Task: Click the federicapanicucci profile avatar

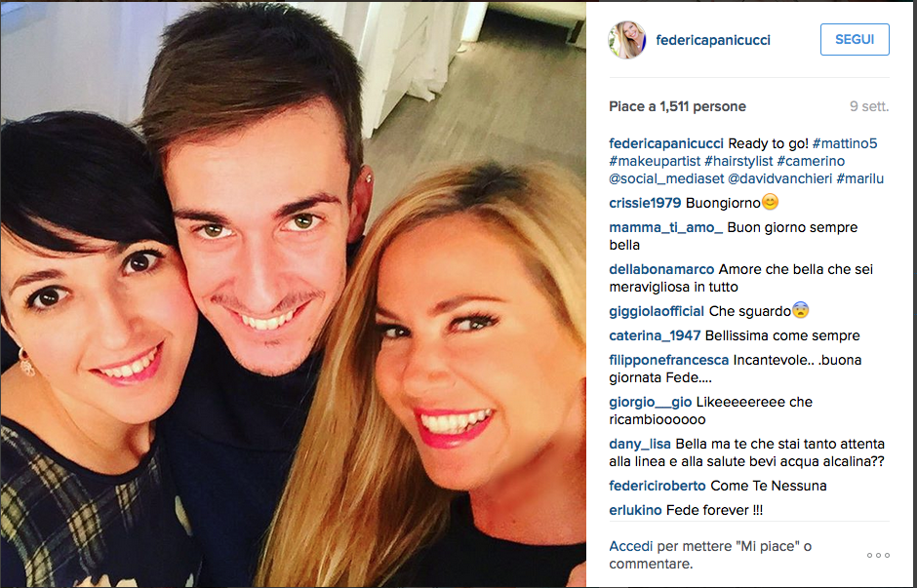Action: click(x=627, y=40)
